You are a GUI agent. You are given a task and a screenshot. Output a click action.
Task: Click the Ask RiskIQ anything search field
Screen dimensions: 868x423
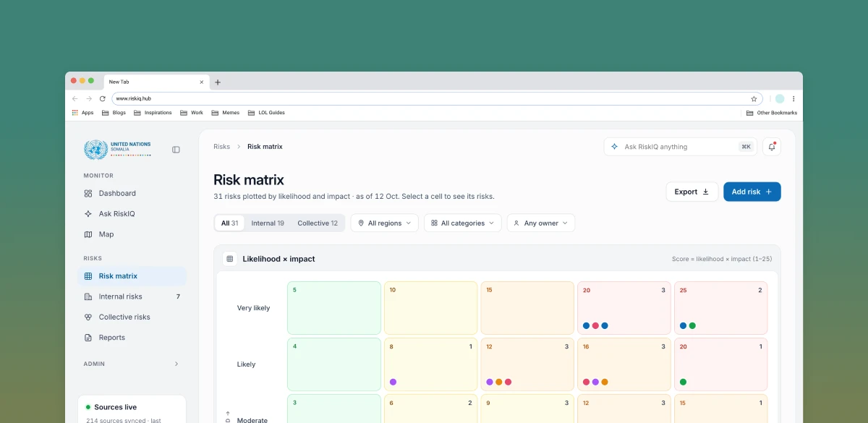point(681,147)
